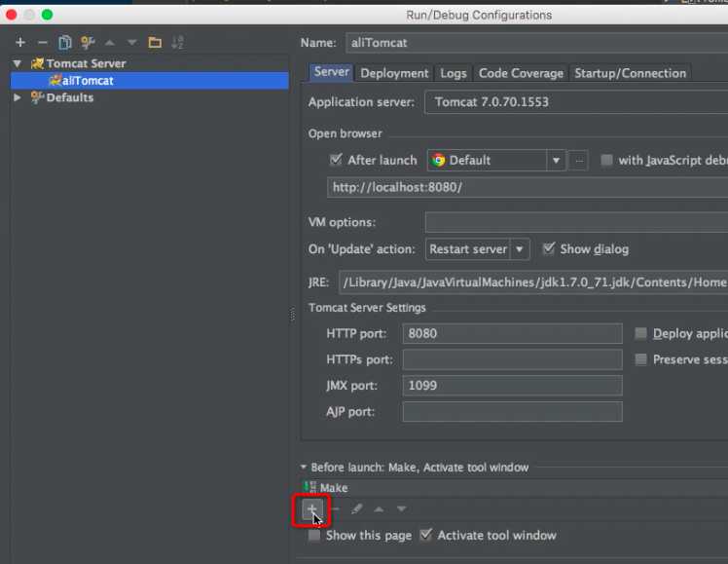Select aliTomcat configuration in tree
The height and width of the screenshot is (564, 728).
pyautogui.click(x=150, y=81)
